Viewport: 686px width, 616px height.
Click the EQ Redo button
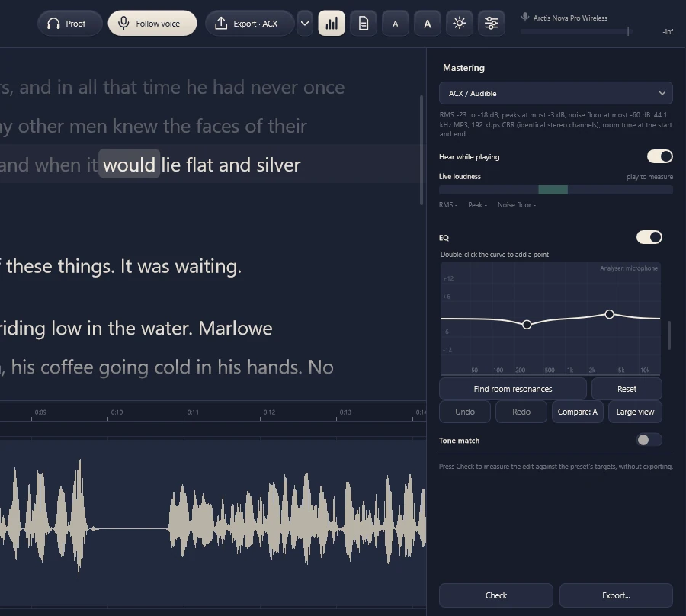coord(521,412)
